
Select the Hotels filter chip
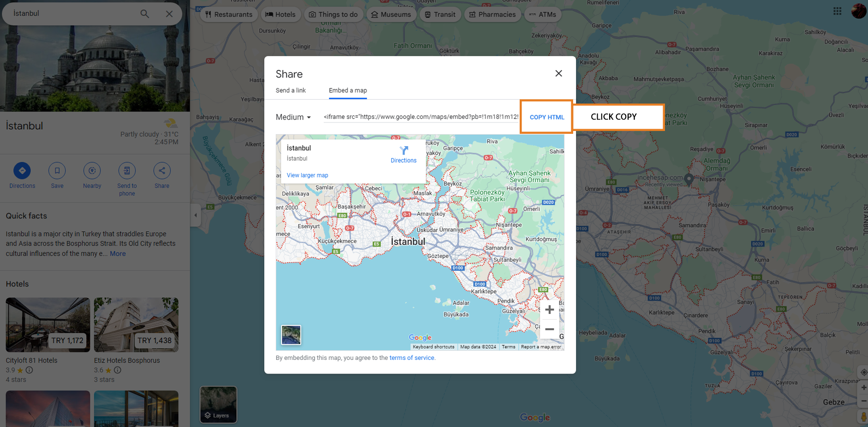tap(281, 14)
